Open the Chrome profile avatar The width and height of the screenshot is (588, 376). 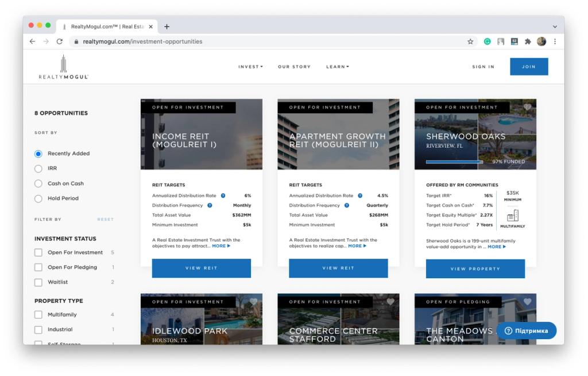pos(541,41)
